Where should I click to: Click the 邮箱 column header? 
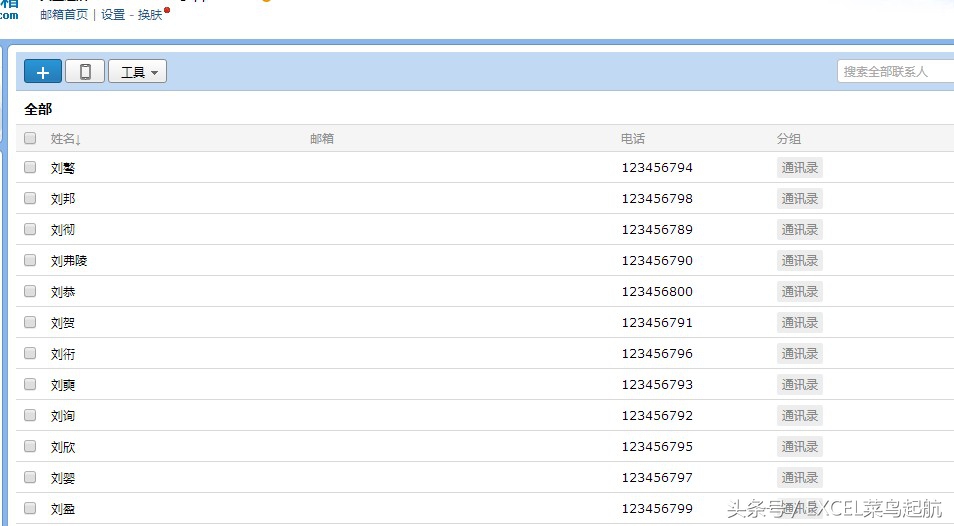(x=322, y=139)
